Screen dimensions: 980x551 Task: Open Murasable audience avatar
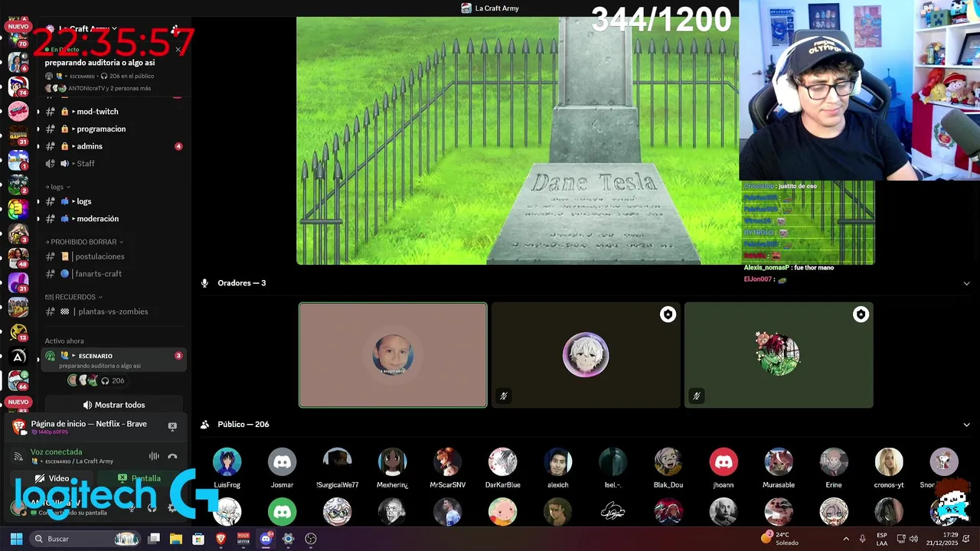coord(778,461)
